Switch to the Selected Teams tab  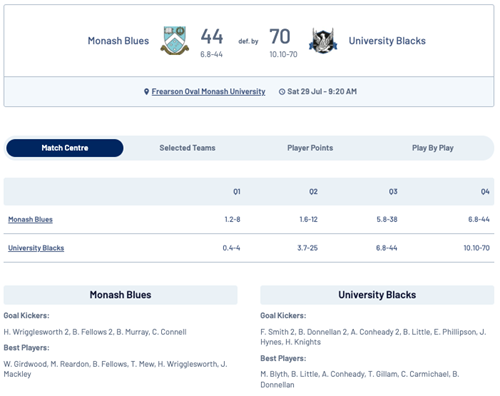(x=187, y=148)
